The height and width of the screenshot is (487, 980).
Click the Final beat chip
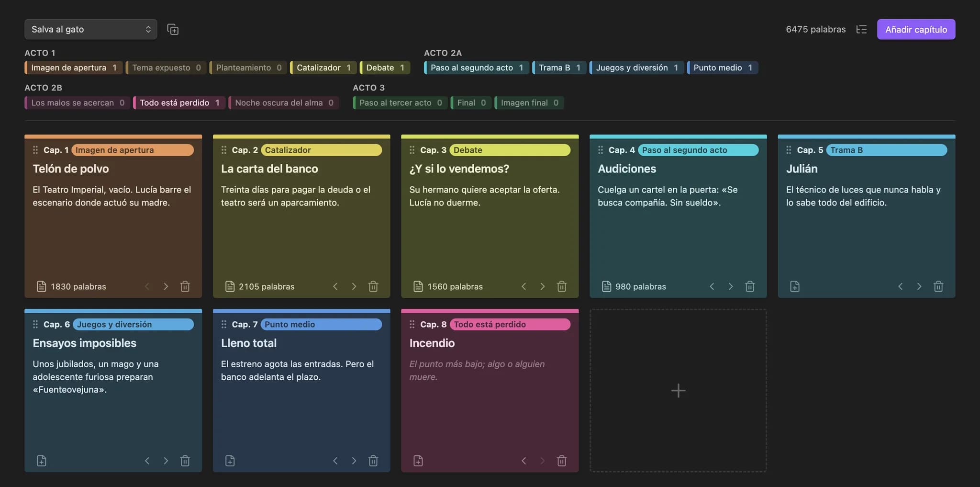[x=471, y=102]
